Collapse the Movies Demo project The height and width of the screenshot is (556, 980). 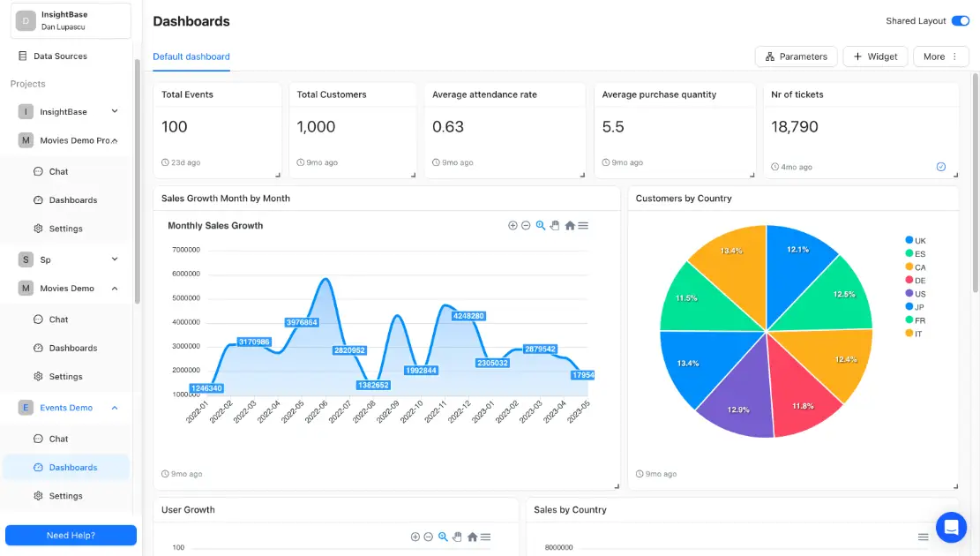[114, 288]
